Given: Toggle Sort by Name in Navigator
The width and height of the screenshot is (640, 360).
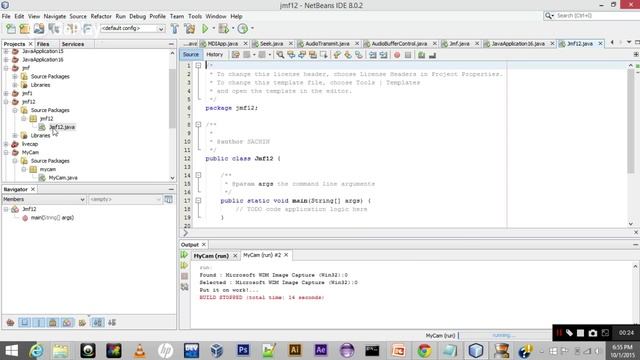Looking at the screenshot, I should (98, 322).
